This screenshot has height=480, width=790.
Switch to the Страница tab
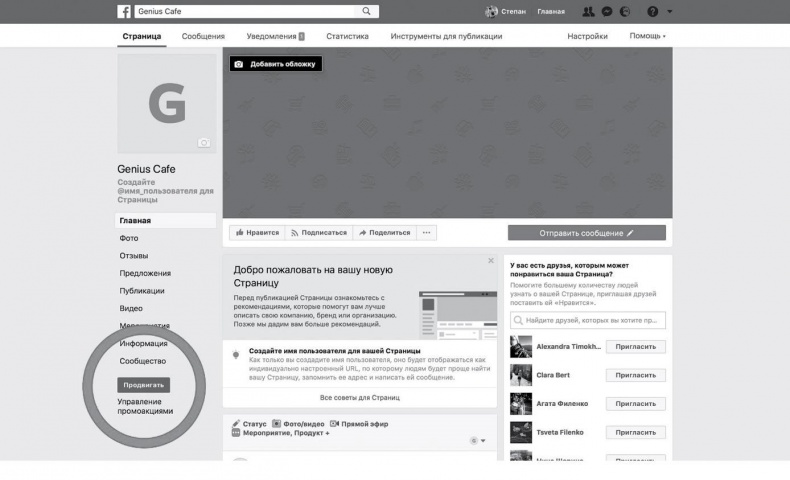click(142, 36)
